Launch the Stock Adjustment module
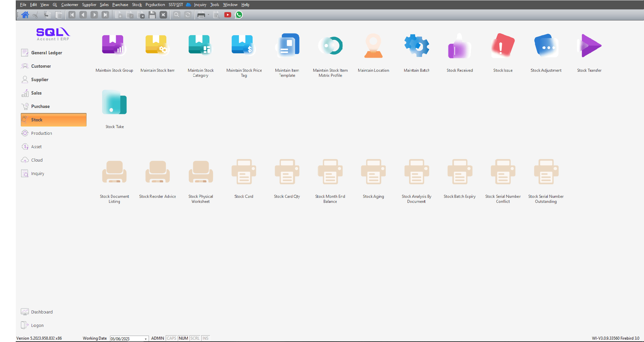 pos(546,45)
